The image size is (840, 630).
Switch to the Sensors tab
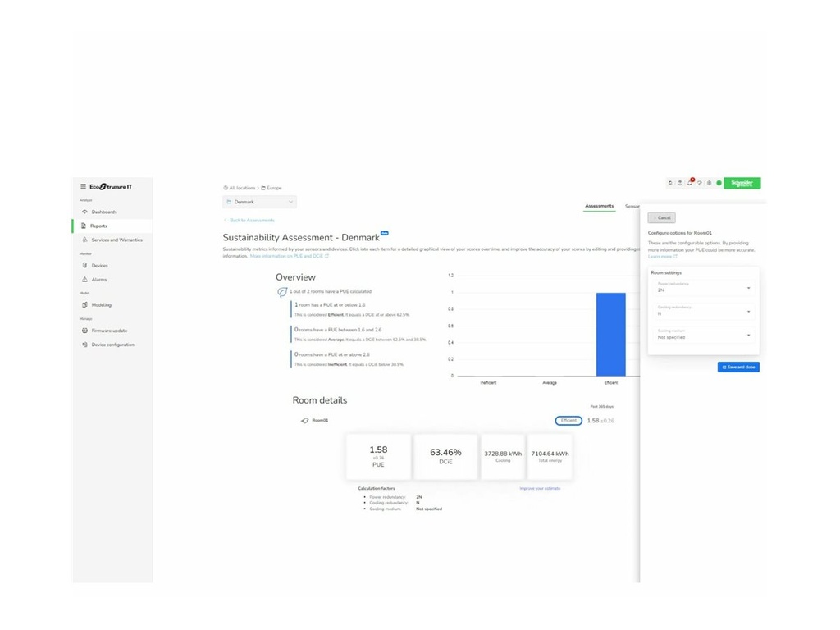(x=632, y=206)
